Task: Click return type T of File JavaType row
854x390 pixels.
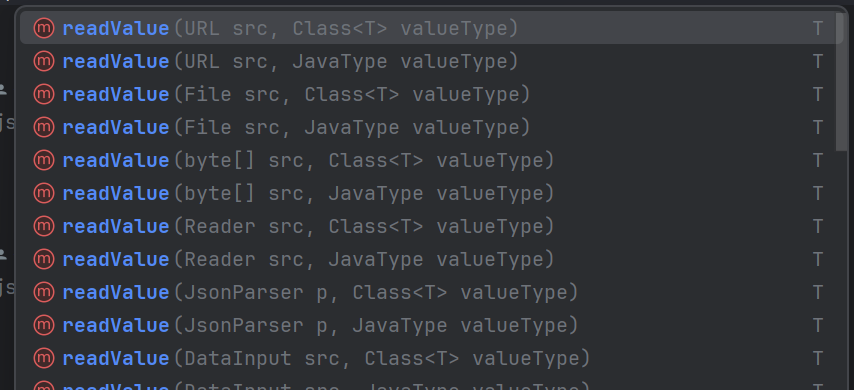Action: click(x=817, y=128)
